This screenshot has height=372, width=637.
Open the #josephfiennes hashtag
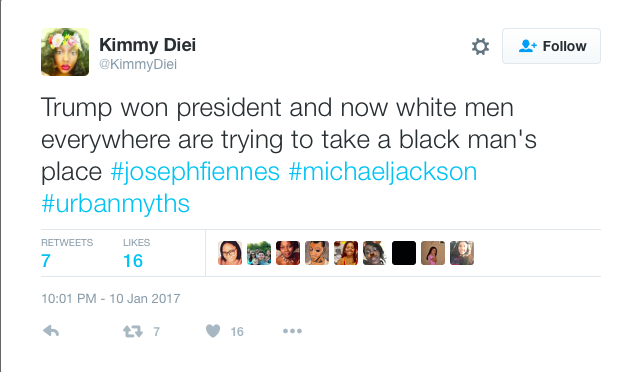point(195,171)
